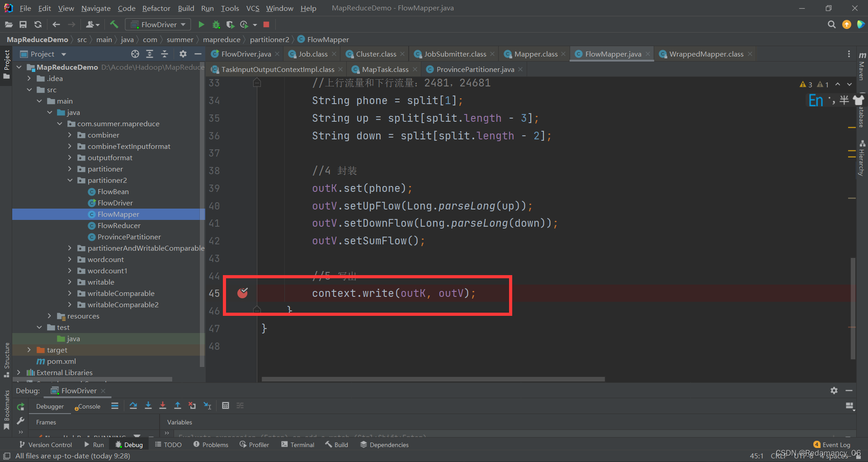Toggle the breakpoint on line 45
868x462 pixels.
[x=243, y=293]
